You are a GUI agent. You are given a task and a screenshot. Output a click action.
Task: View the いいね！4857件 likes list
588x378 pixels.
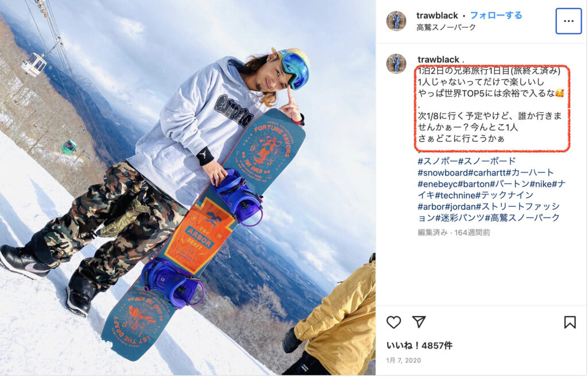pos(419,345)
